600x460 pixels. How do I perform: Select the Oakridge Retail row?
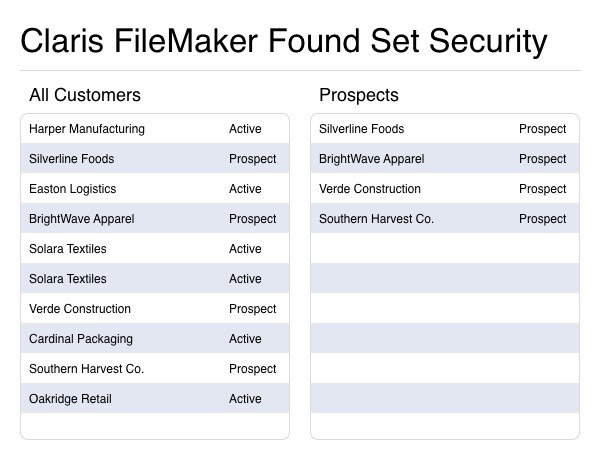(x=71, y=399)
